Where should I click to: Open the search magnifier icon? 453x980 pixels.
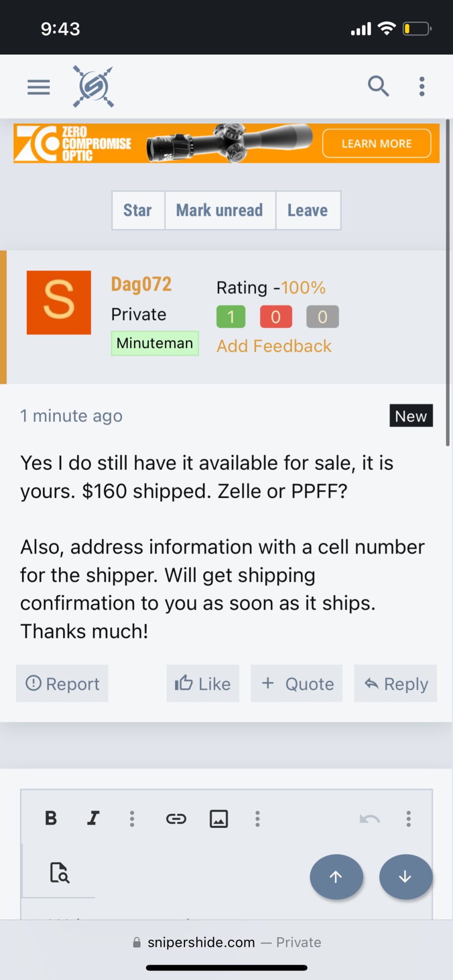(x=378, y=87)
